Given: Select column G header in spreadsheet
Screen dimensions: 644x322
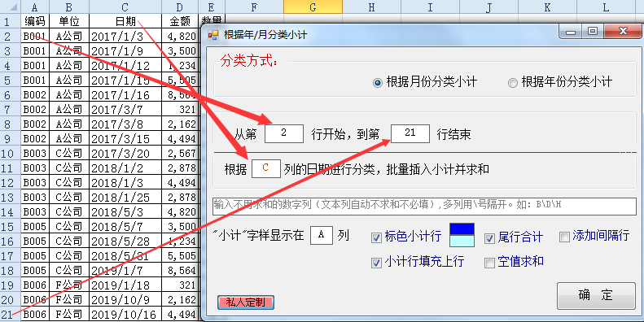Looking at the screenshot, I should [x=313, y=7].
